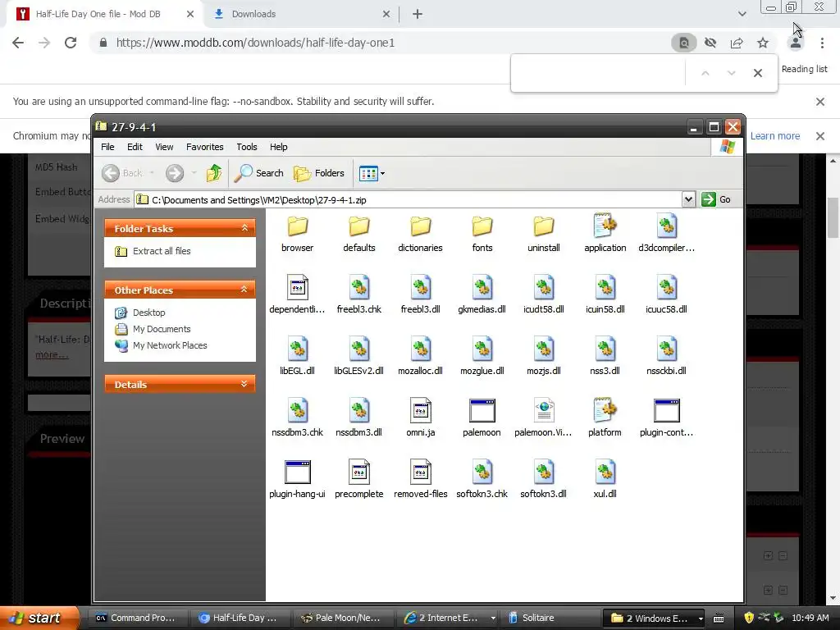
Task: Collapse the Other Places panel
Action: (244, 290)
